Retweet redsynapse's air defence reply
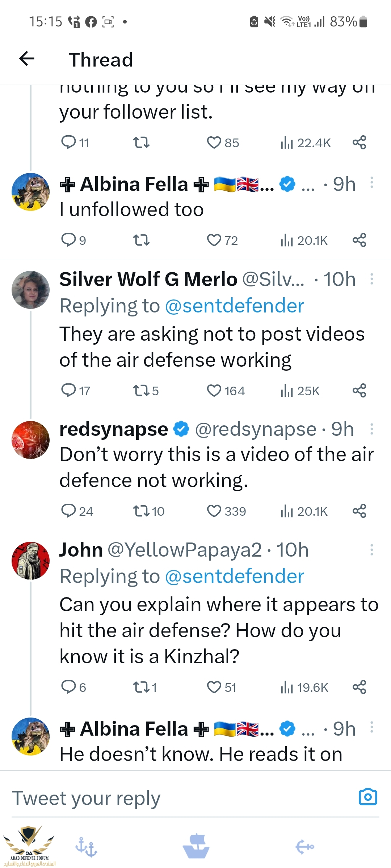391x868 pixels. 141,511
